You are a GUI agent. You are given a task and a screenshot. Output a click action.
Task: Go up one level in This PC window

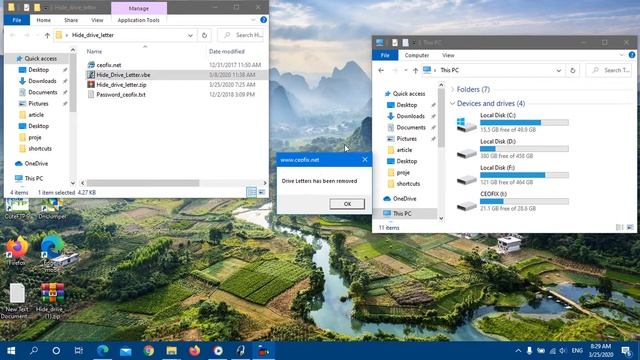point(416,71)
